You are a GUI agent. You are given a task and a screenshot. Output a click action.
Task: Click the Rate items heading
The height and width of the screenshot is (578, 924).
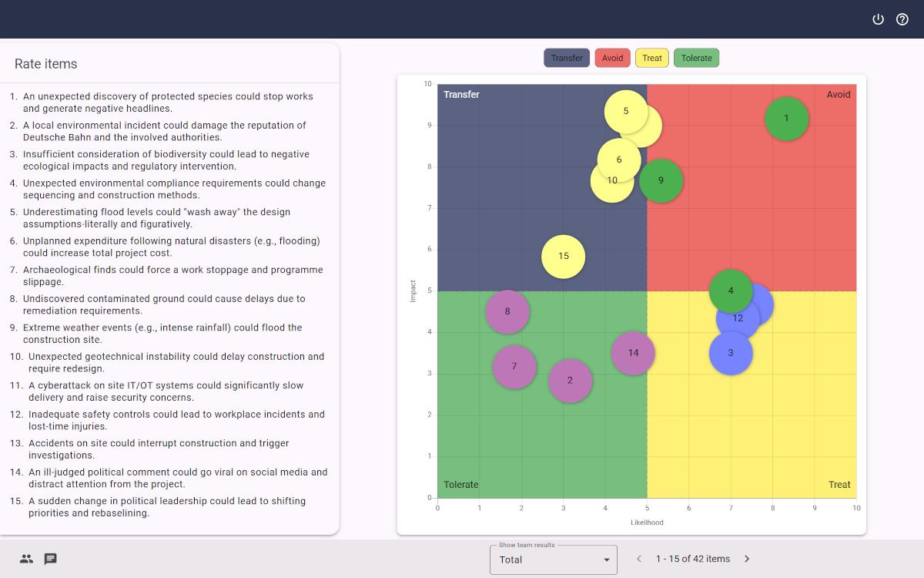46,64
